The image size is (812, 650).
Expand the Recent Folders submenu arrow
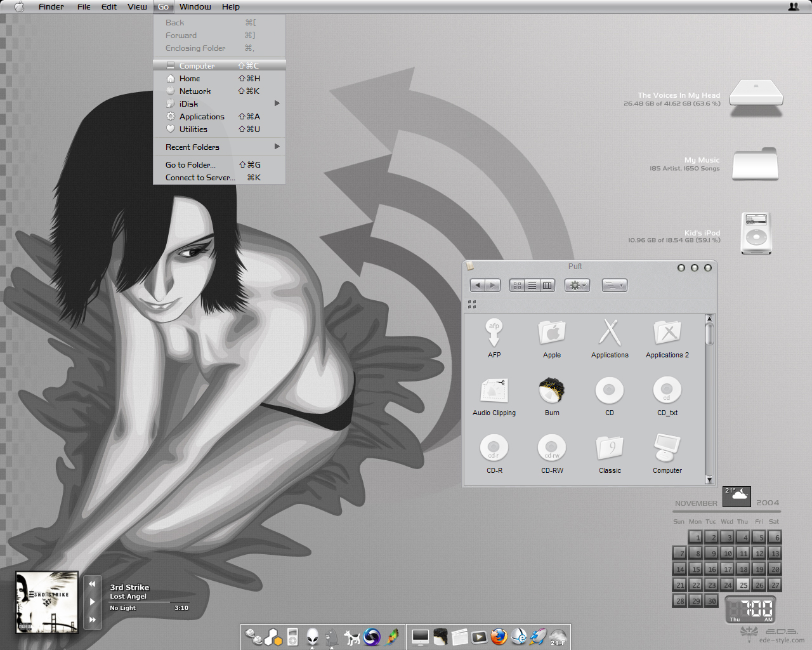pos(277,147)
